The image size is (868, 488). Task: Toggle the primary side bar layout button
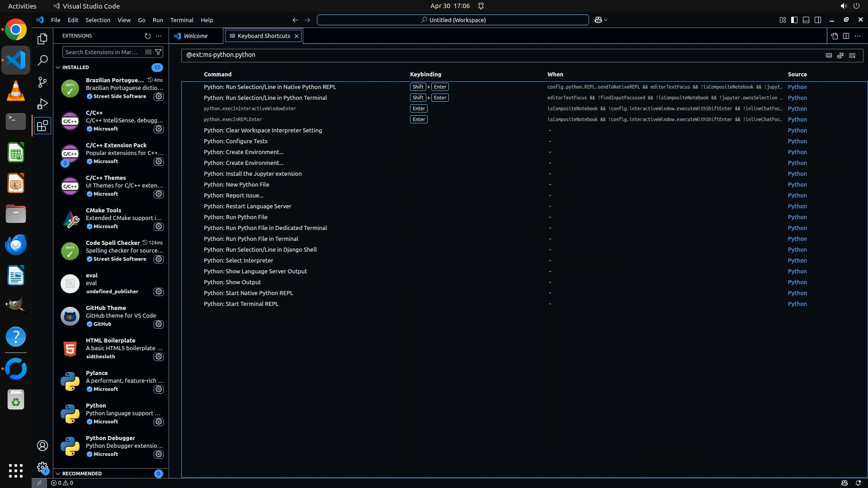794,20
